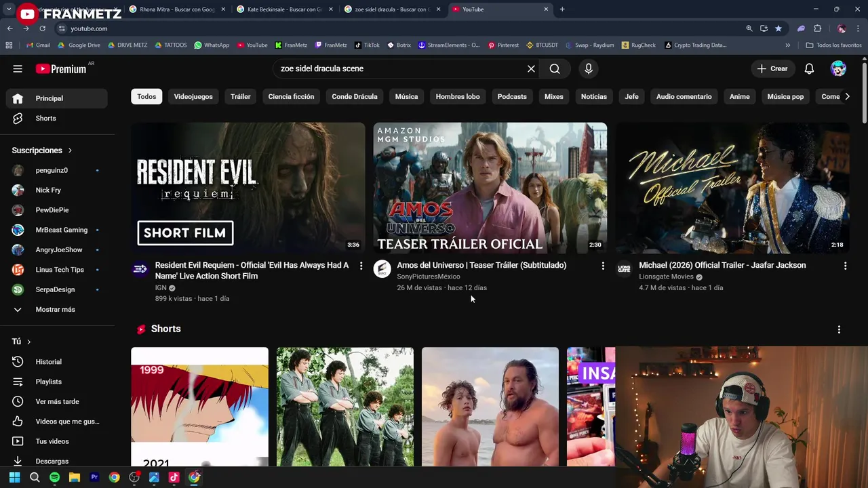The image size is (868, 488).
Task: Click the magnifier search button
Action: 555,68
